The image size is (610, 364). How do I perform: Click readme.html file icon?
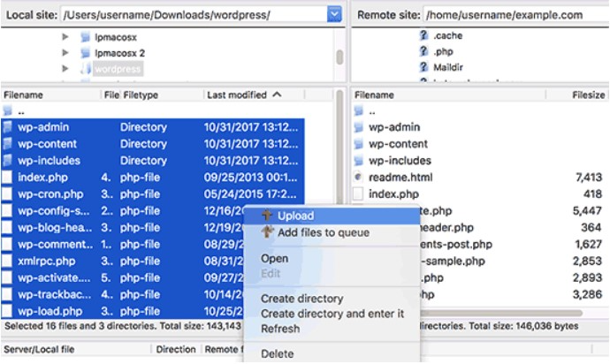coord(358,177)
